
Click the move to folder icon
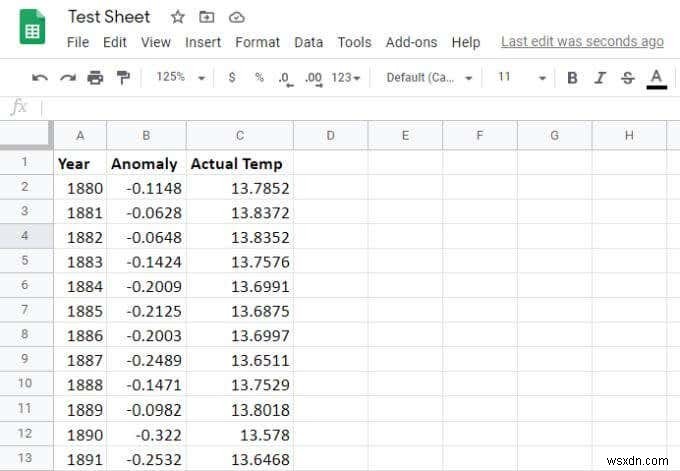(x=207, y=17)
